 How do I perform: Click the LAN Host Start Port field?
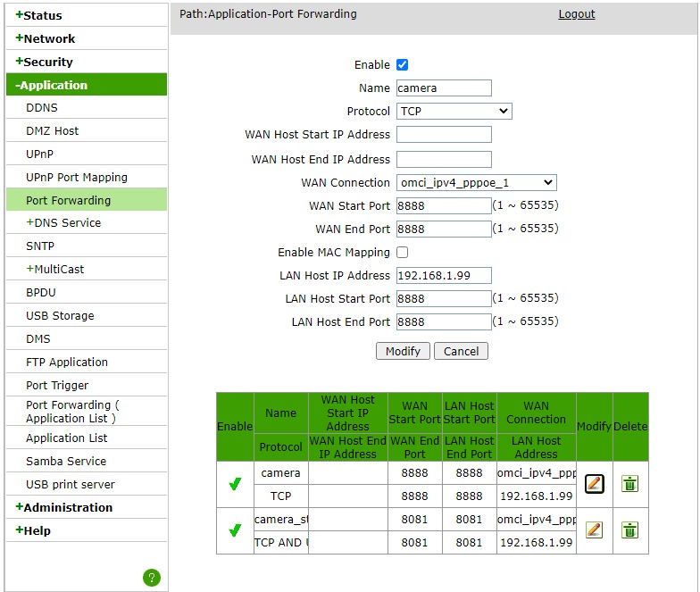click(x=445, y=298)
